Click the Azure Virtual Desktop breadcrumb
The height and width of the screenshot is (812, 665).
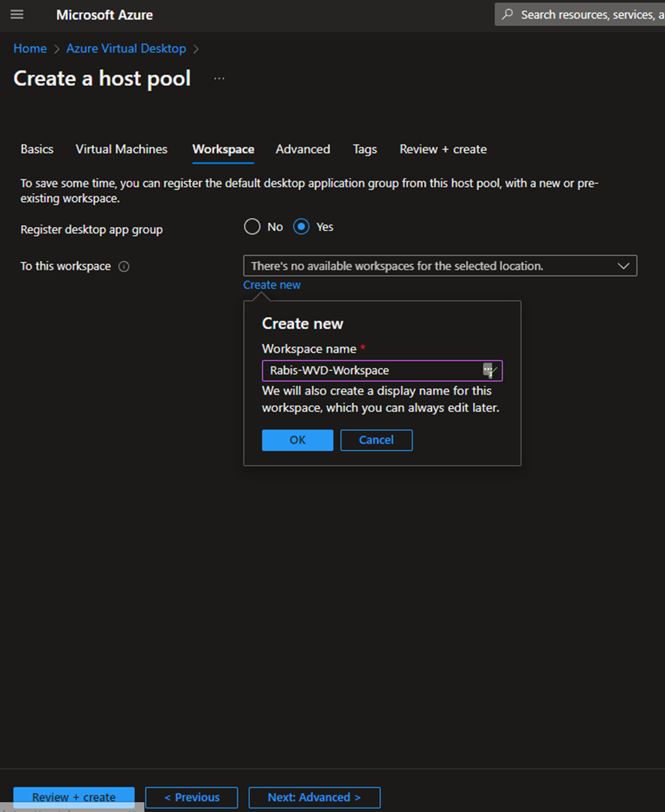[126, 48]
